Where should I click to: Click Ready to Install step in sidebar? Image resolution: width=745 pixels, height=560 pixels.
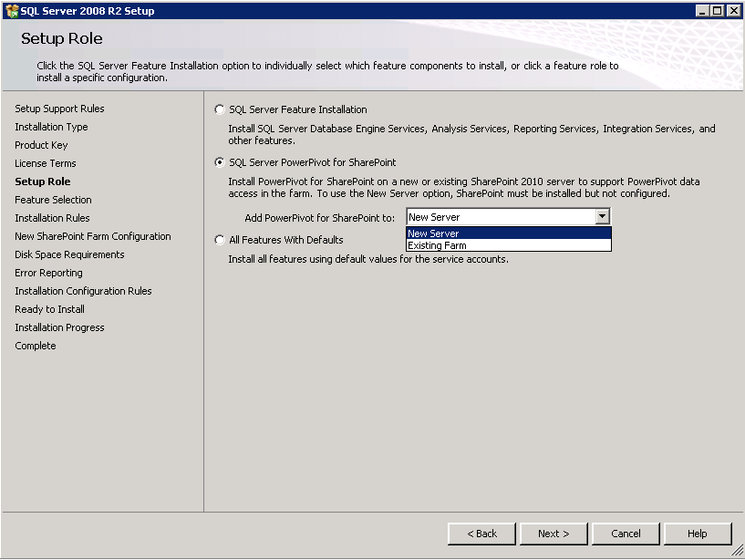(49, 309)
